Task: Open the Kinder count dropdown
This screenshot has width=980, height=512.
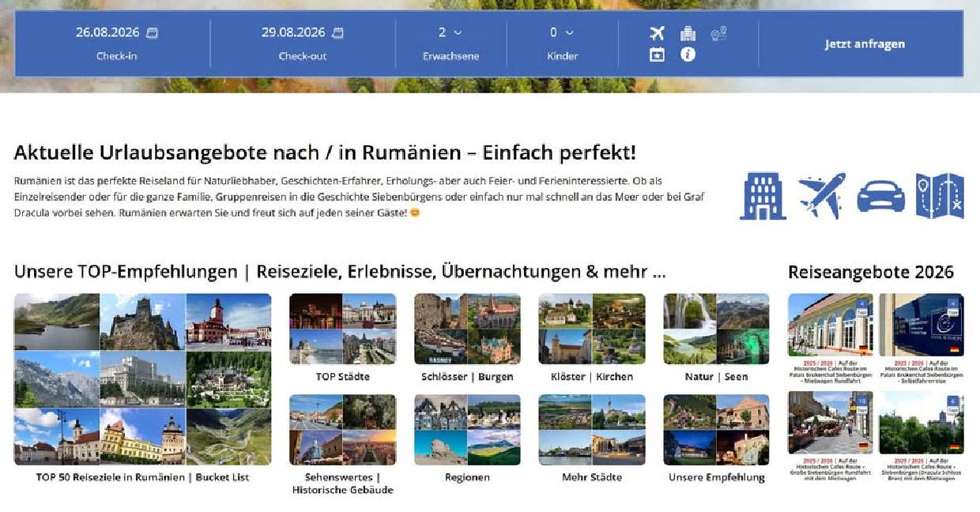Action: click(x=562, y=33)
